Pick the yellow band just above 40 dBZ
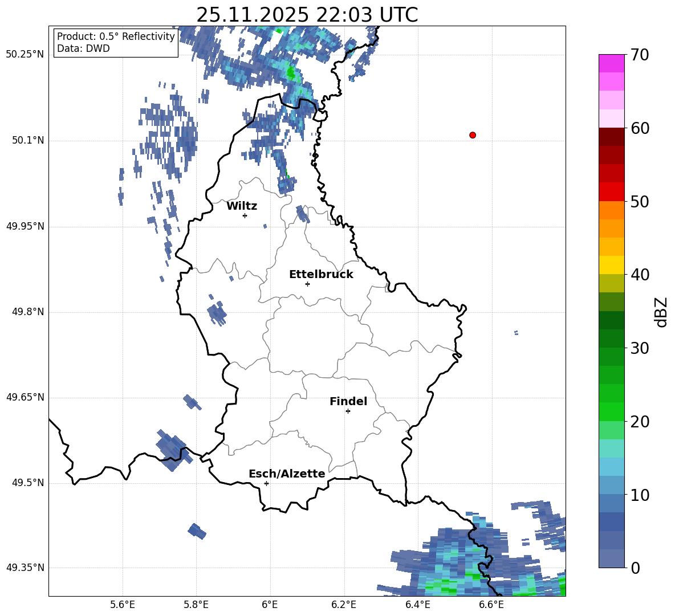The image size is (675, 616). pos(611,266)
